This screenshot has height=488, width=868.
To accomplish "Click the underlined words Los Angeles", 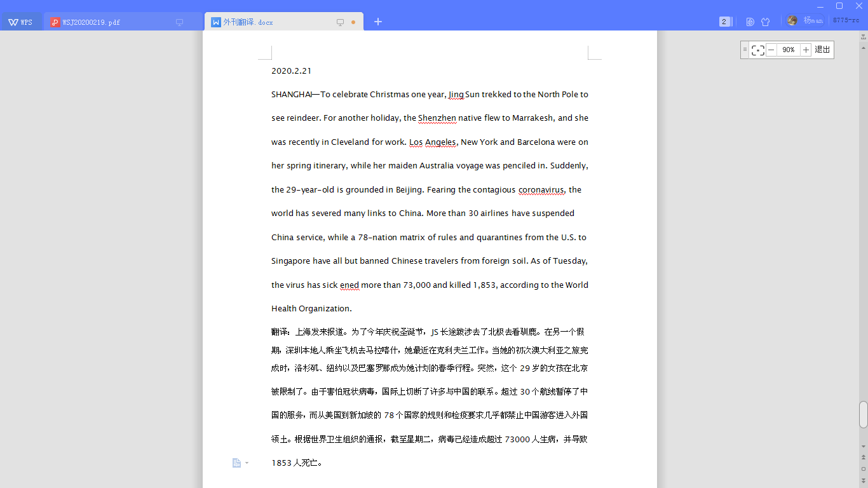I will [x=432, y=142].
